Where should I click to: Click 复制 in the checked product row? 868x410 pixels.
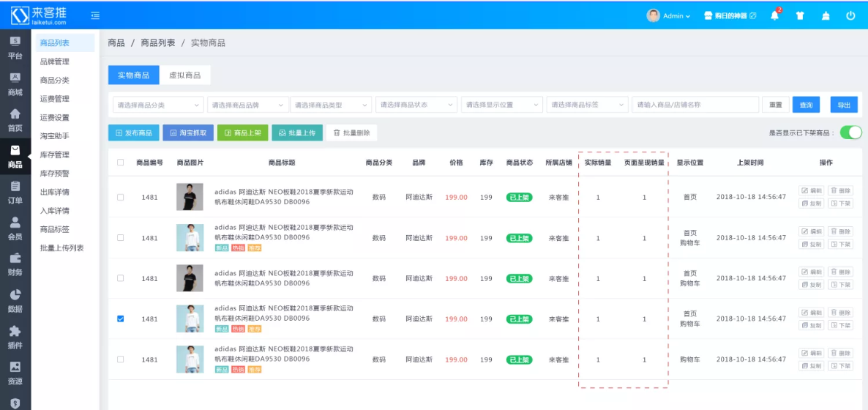pyautogui.click(x=812, y=325)
